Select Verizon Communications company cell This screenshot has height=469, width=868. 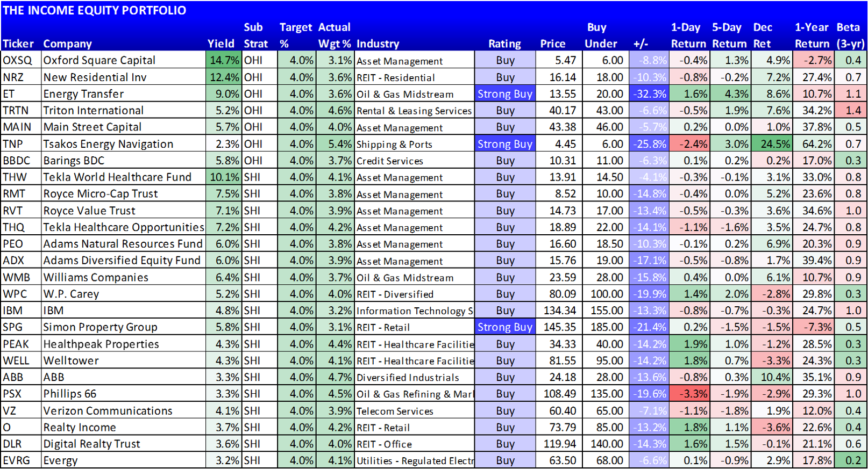(124, 410)
